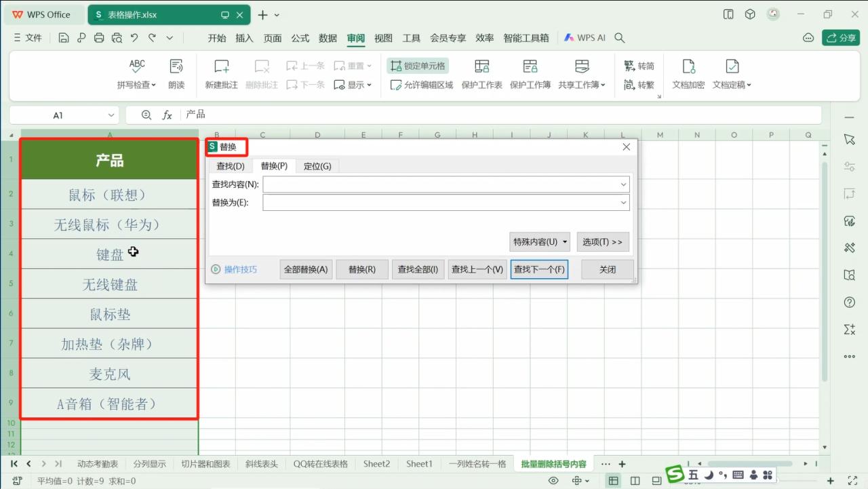Viewport: 868px width, 489px height.
Task: Click 保护工作表 protect sheet
Action: 482,75
